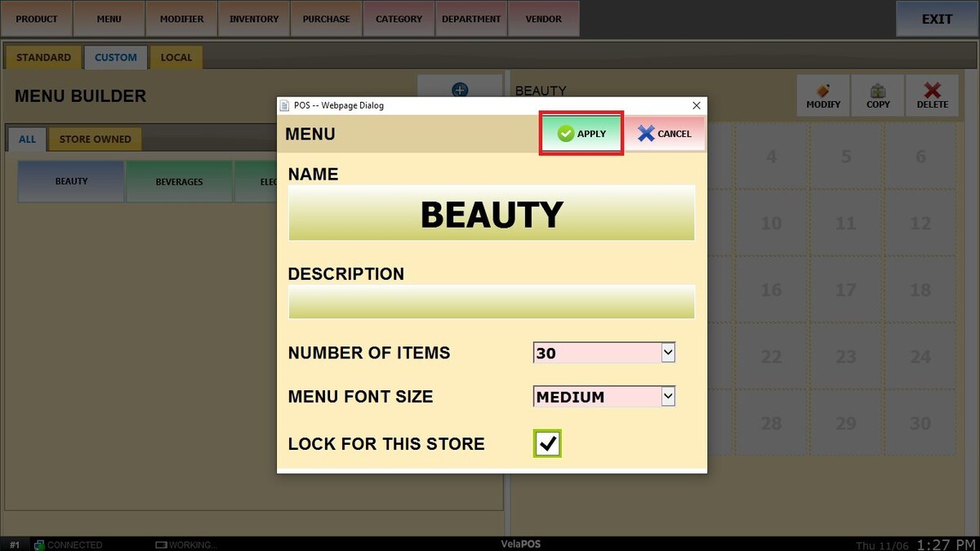Close the POS Webpage Dialog window
This screenshot has height=551, width=980.
coord(697,105)
